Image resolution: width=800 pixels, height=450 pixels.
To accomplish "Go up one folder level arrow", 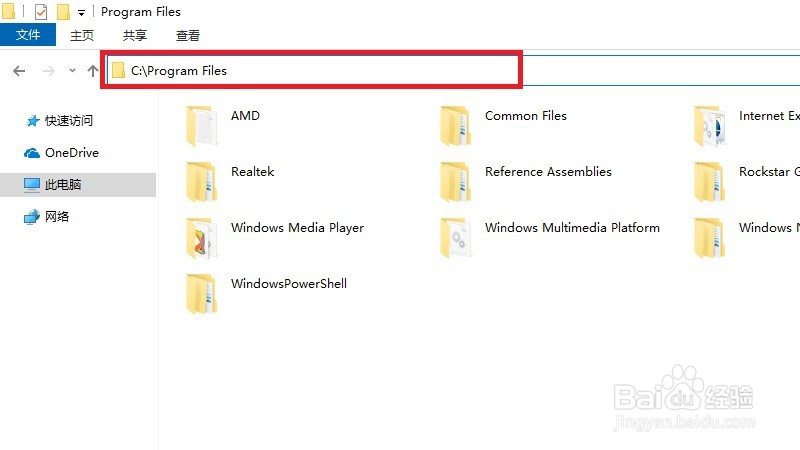I will (92, 70).
